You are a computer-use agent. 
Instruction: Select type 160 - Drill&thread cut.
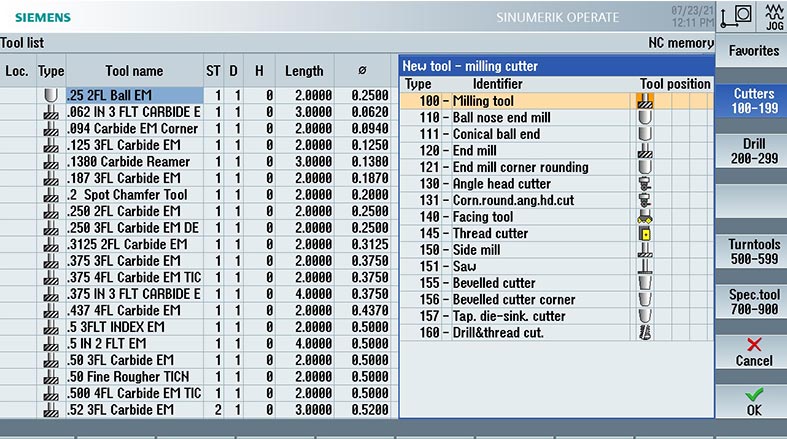click(556, 333)
